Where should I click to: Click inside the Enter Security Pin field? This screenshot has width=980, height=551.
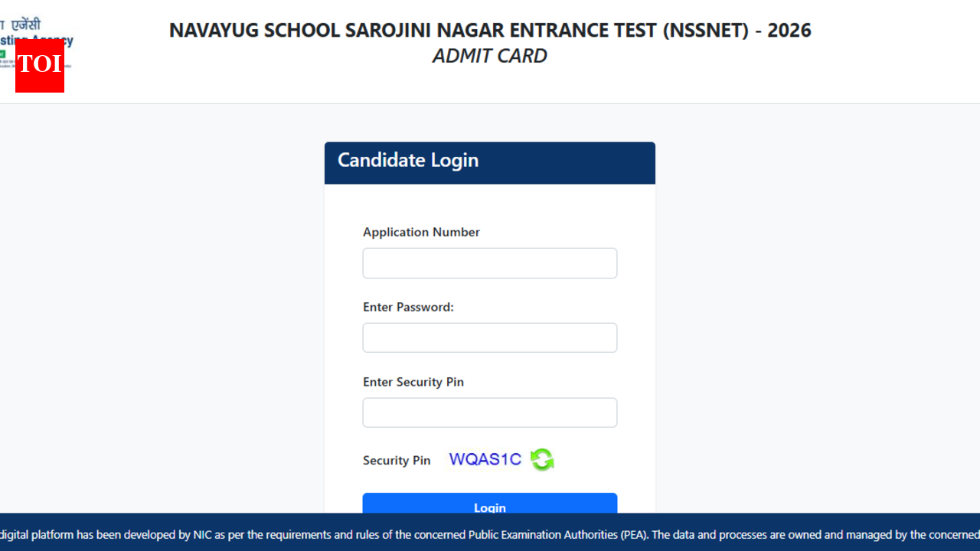pyautogui.click(x=490, y=412)
